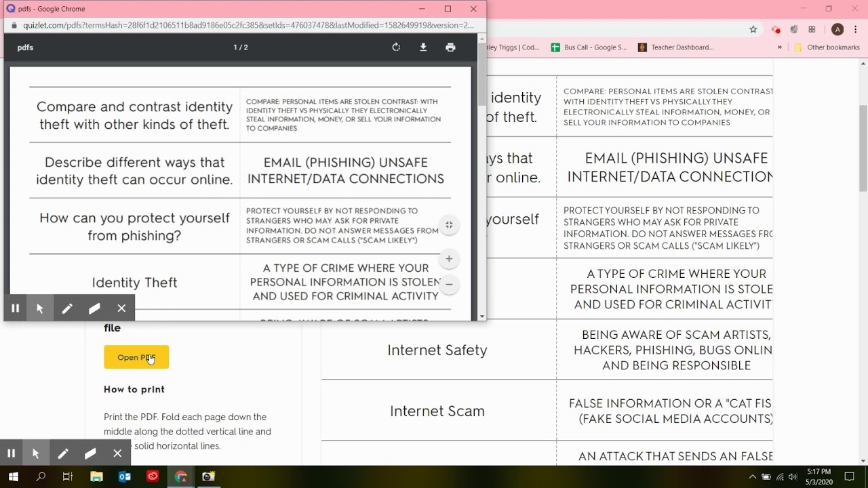Zoom out of the PDF with the minus button
868x488 pixels.
(449, 285)
